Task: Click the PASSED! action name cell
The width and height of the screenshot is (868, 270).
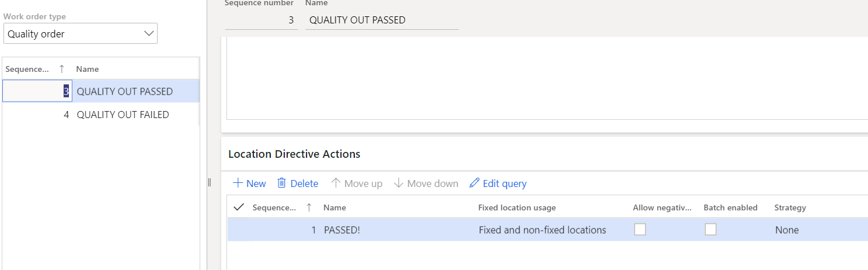Action: 342,230
